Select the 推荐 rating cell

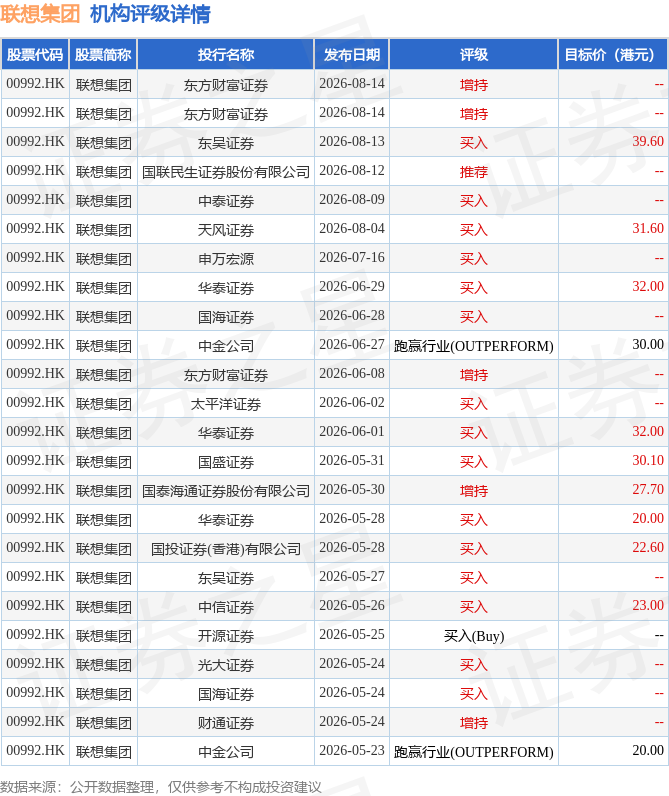tap(474, 172)
